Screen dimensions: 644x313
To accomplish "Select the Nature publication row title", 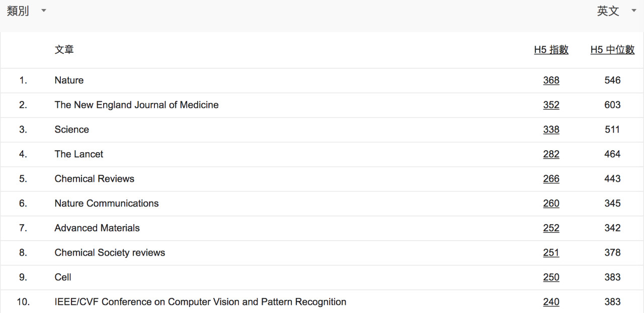I will point(69,80).
